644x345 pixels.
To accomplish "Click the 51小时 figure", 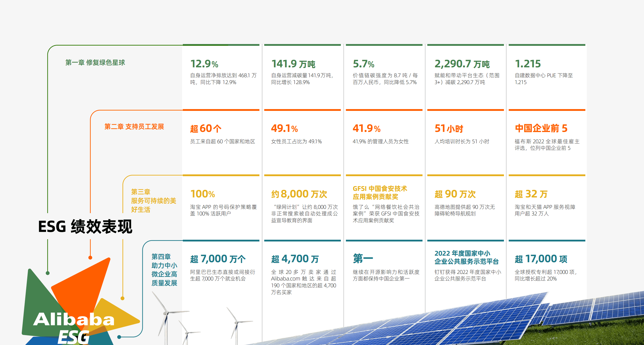I will coord(449,129).
